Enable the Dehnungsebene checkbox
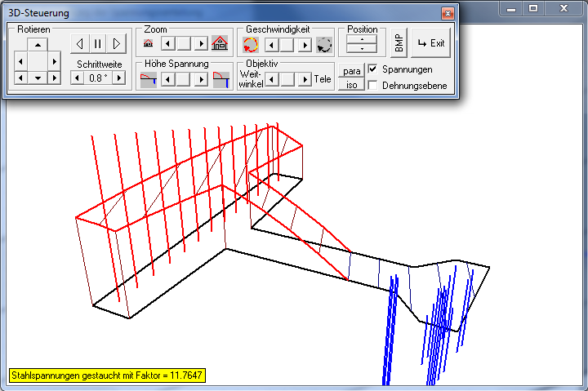This screenshot has height=391, width=588. [373, 85]
